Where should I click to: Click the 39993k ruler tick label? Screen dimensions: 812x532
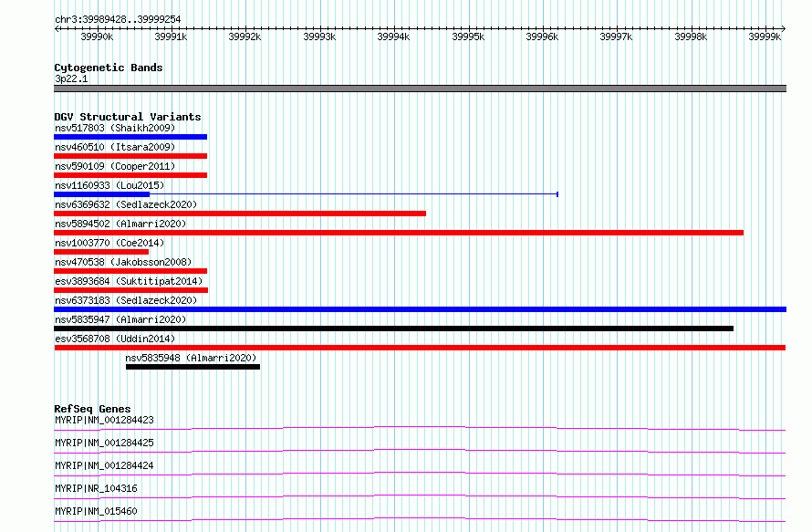pyautogui.click(x=319, y=37)
